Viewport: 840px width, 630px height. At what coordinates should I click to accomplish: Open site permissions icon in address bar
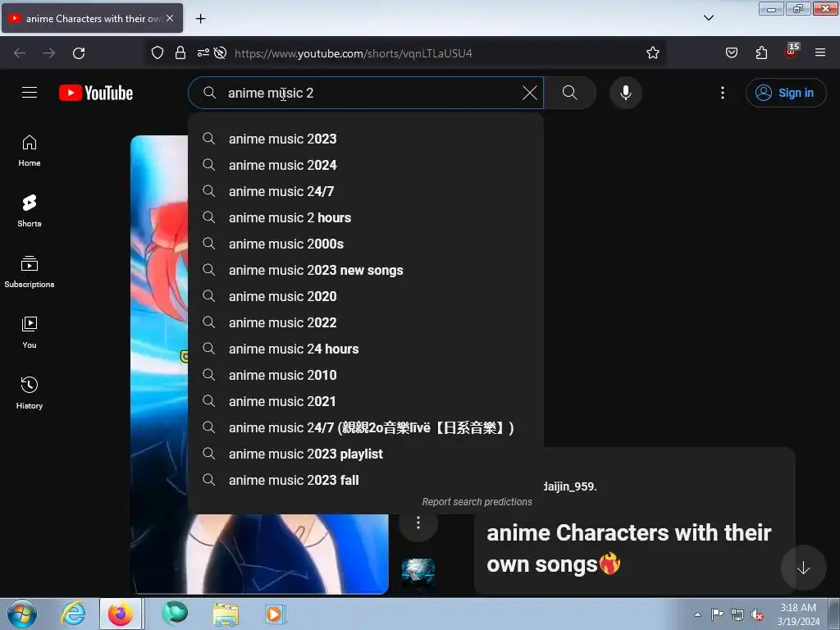pos(203,53)
